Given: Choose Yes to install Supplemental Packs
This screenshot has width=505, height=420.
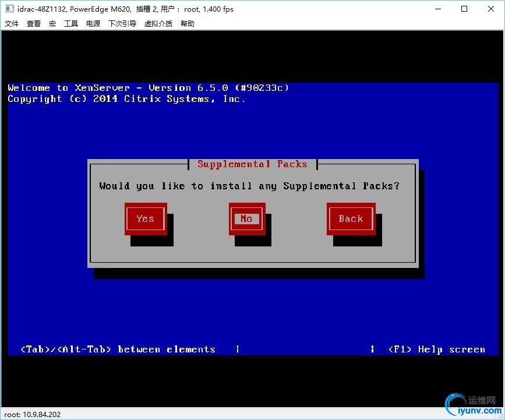Looking at the screenshot, I should [146, 218].
